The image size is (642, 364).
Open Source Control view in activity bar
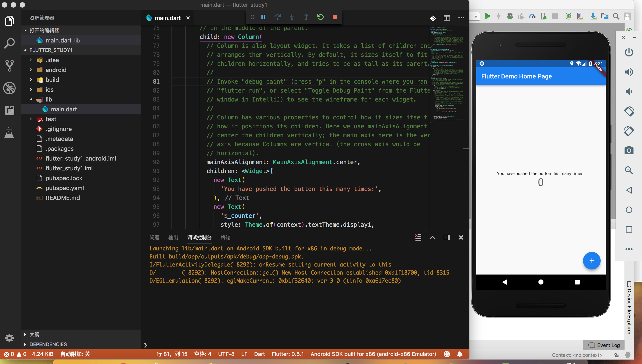pos(9,66)
